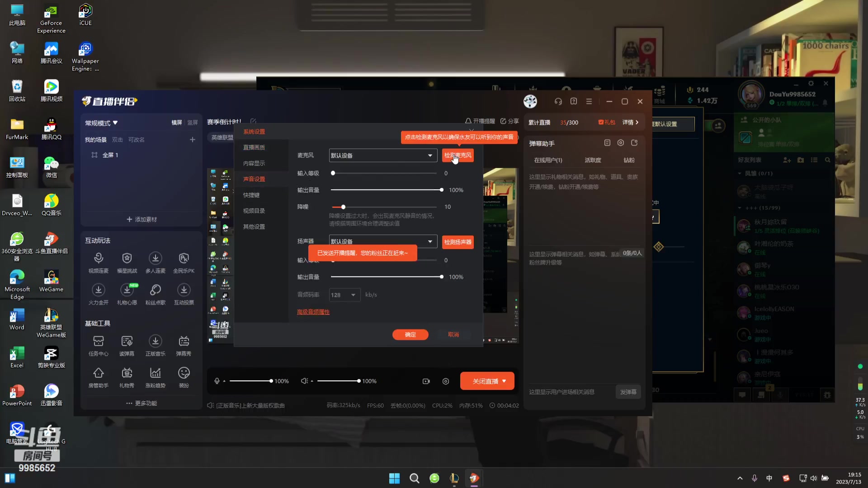Adjust microphone 输出音量 slider handle
This screenshot has height=488, width=868.
pyautogui.click(x=441, y=190)
